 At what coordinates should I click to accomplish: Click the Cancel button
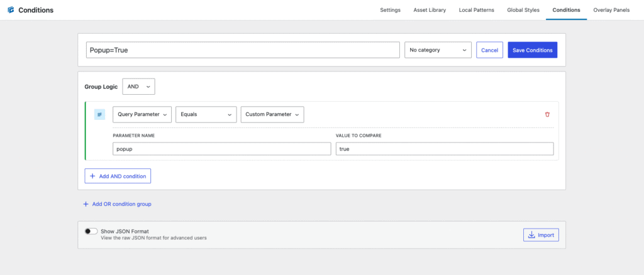(489, 50)
